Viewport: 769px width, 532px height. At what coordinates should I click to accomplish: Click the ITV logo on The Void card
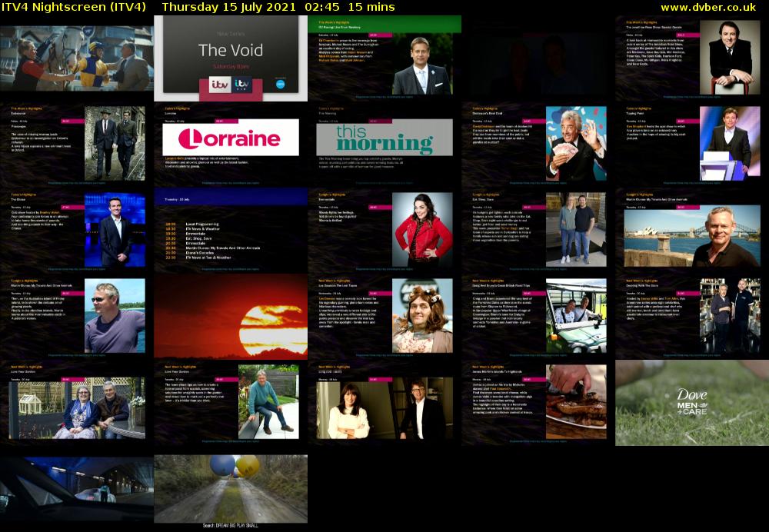219,85
